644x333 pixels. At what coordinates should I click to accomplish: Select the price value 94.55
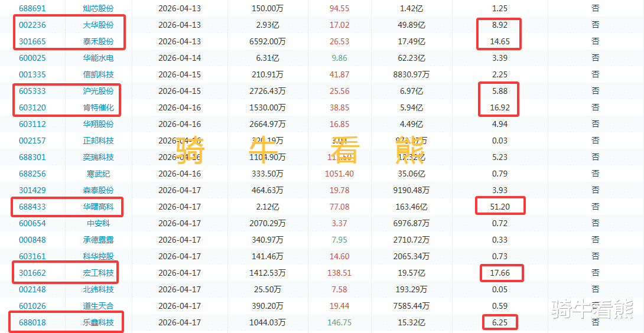339,8
